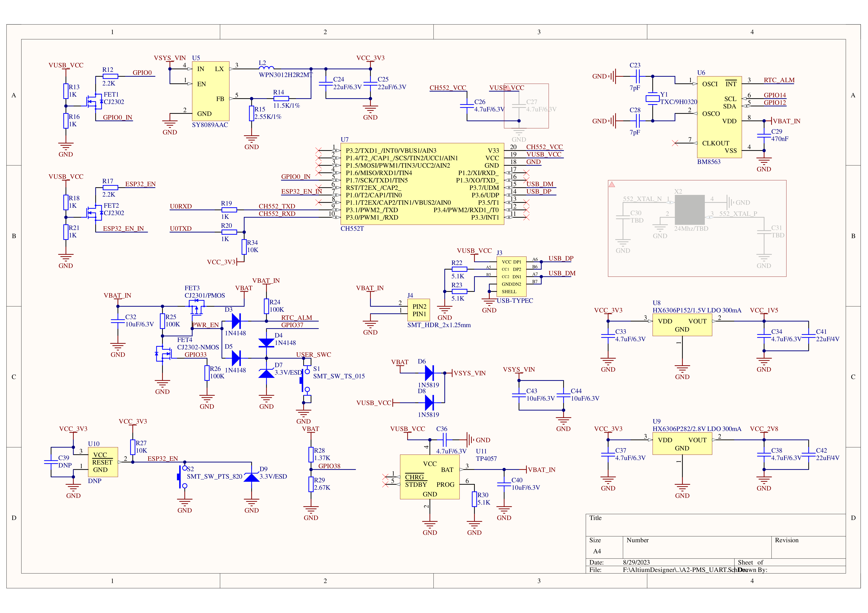Select the D8 Schottky diode symbol
The width and height of the screenshot is (868, 613).
(429, 403)
